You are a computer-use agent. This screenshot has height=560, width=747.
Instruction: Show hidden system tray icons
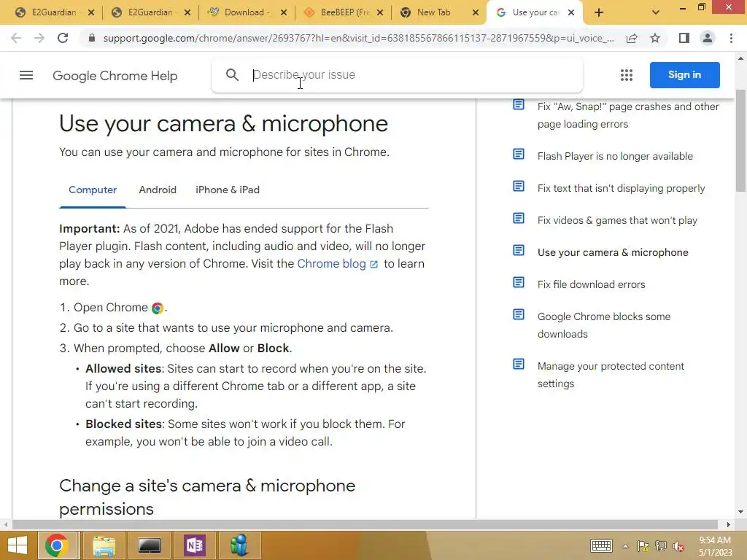point(625,546)
